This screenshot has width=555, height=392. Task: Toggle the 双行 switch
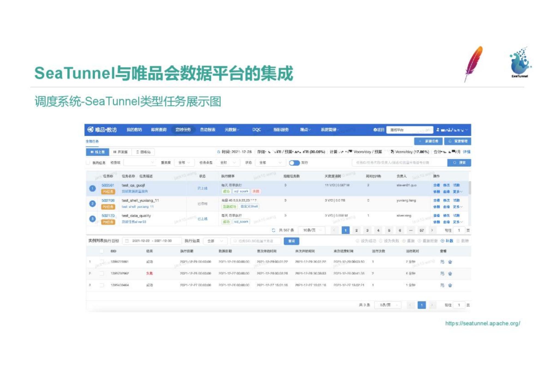(x=294, y=163)
